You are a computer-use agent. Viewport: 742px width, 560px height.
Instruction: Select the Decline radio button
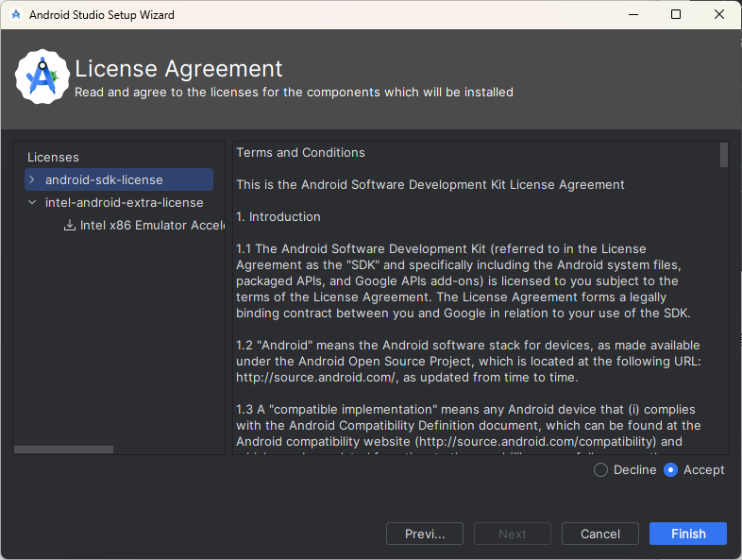(x=600, y=469)
